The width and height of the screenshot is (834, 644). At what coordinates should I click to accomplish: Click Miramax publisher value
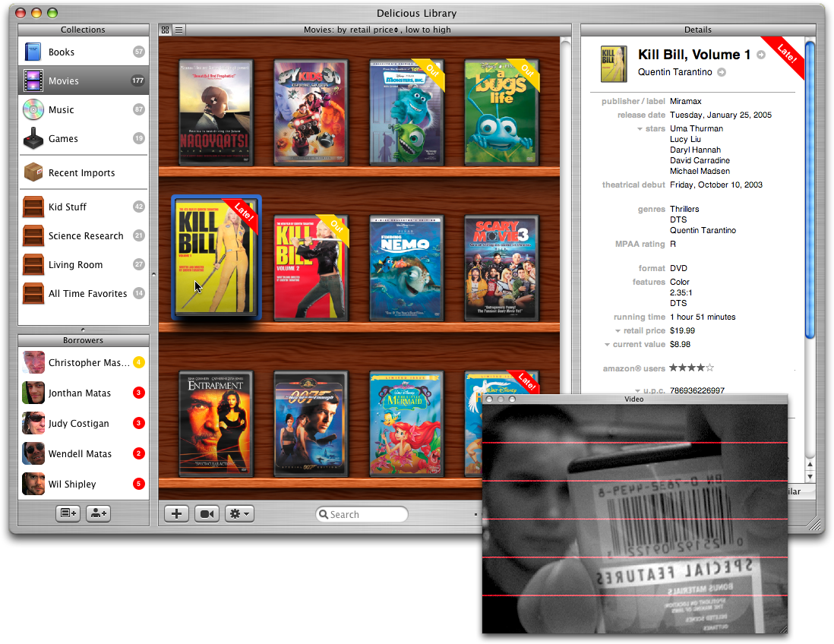click(686, 101)
